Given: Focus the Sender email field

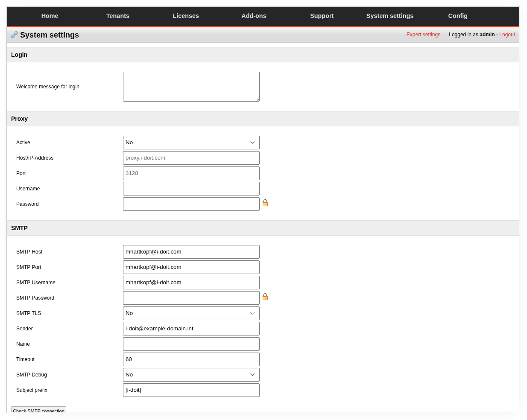Looking at the screenshot, I should pos(191,329).
